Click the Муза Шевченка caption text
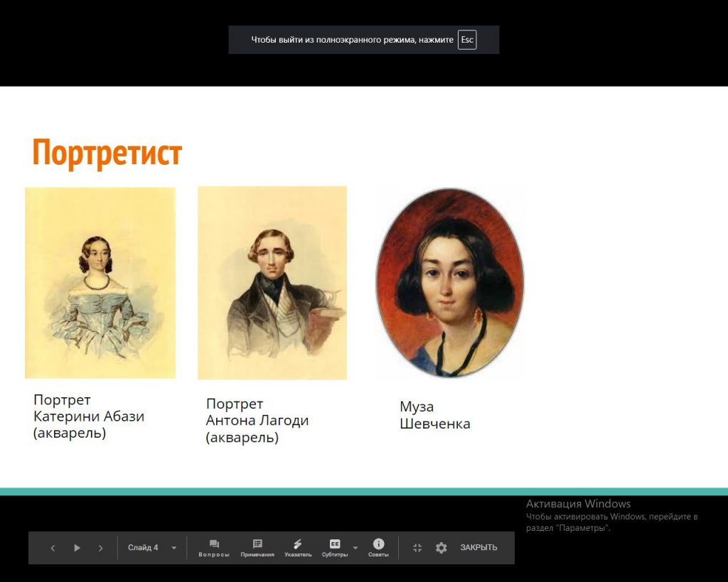This screenshot has height=582, width=728. pyautogui.click(x=434, y=415)
